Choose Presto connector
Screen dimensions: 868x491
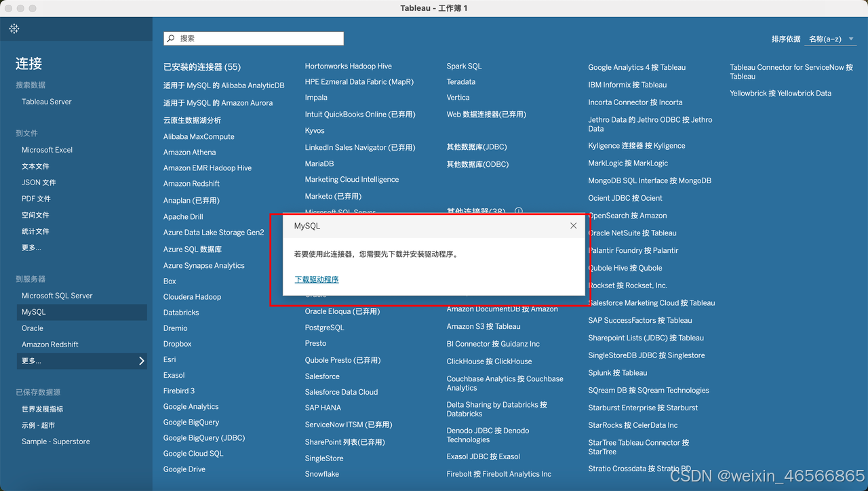tap(316, 344)
